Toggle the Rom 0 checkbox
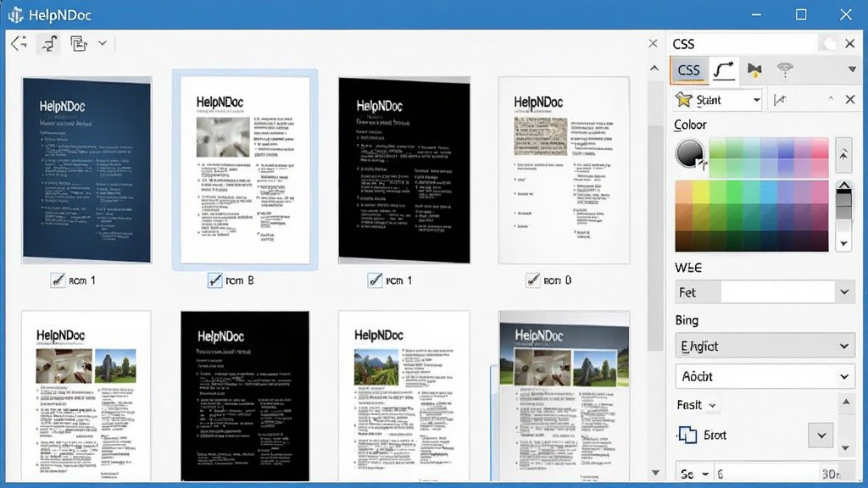 (533, 280)
